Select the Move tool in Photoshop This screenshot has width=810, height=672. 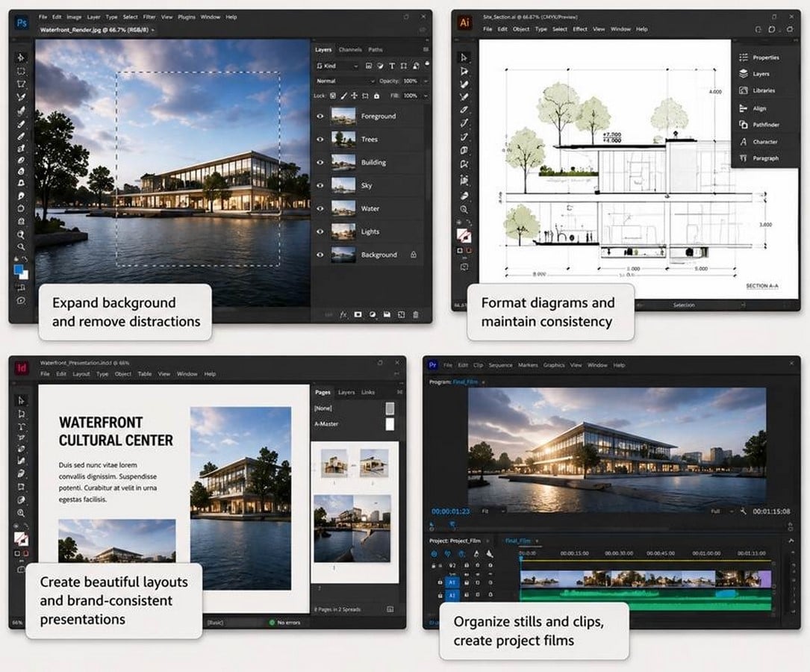(x=21, y=57)
